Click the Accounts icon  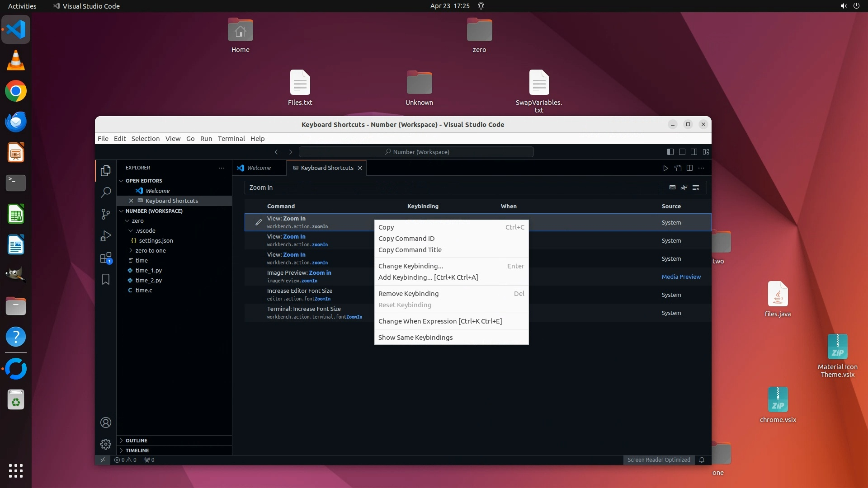[105, 422]
